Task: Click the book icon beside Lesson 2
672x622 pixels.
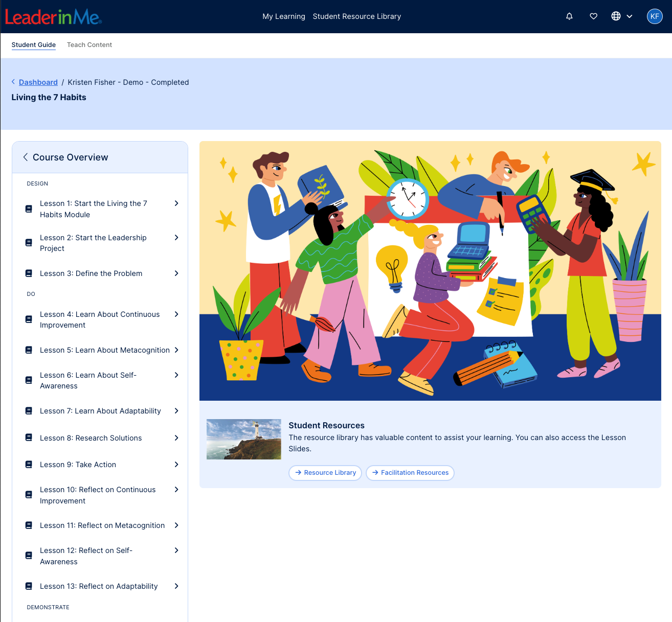Action: point(29,243)
